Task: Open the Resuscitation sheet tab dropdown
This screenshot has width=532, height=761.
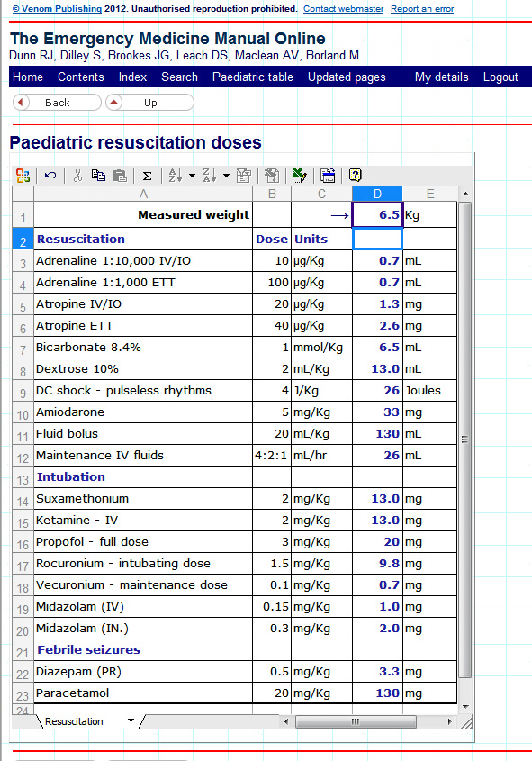Action: [131, 720]
